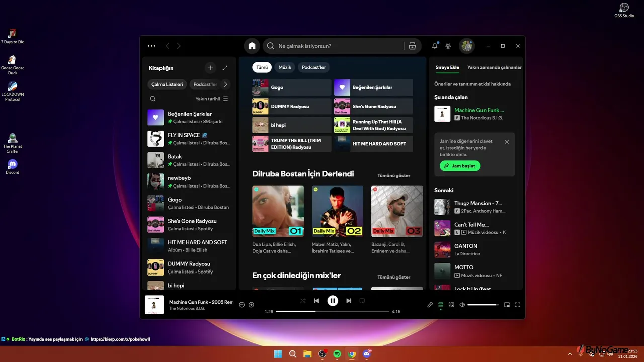
Task: Open Discord desktop shortcut
Action: click(x=13, y=166)
